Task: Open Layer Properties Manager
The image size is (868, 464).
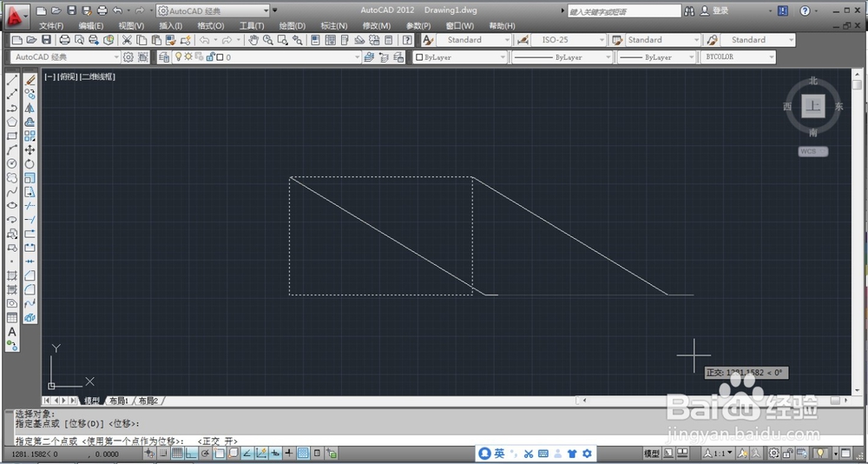Action: pos(164,57)
